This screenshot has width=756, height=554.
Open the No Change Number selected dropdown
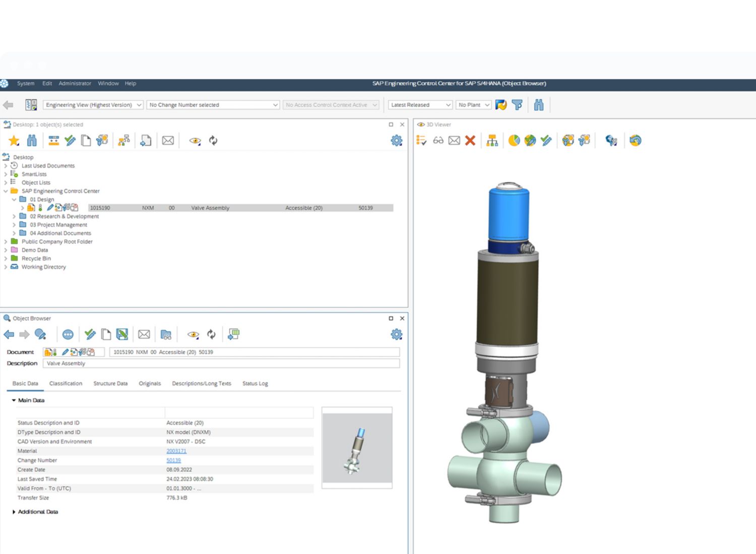pos(213,105)
